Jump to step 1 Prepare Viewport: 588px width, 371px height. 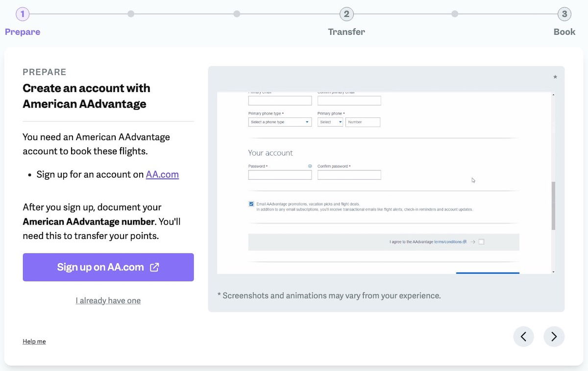[23, 14]
